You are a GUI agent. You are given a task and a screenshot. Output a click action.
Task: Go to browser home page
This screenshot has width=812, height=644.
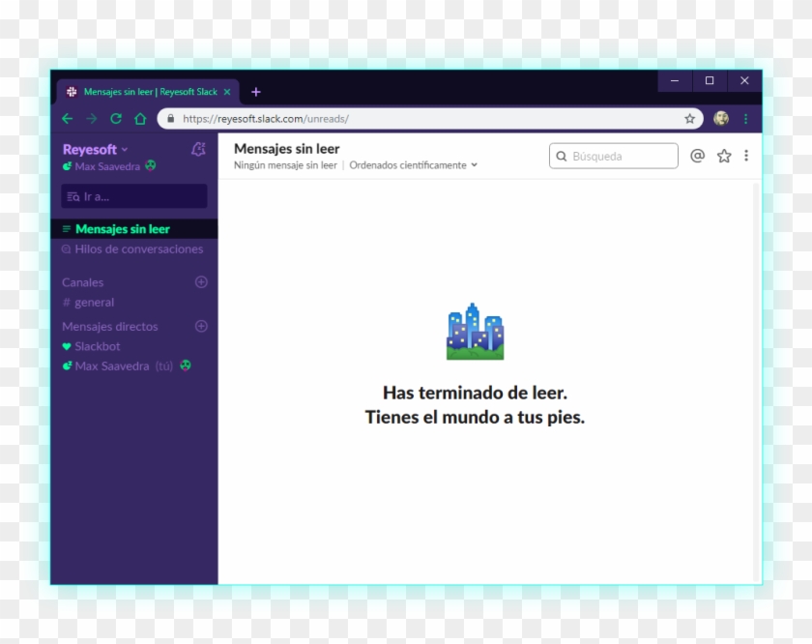140,119
